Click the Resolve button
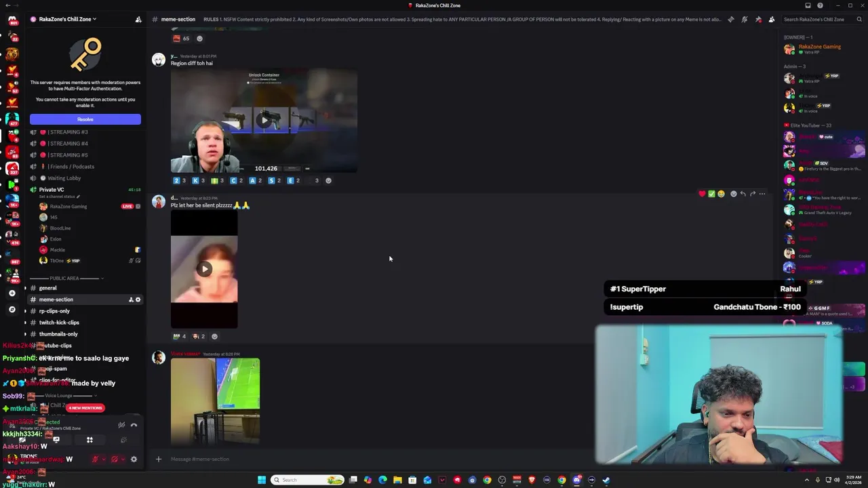The height and width of the screenshot is (488, 868). click(x=85, y=119)
